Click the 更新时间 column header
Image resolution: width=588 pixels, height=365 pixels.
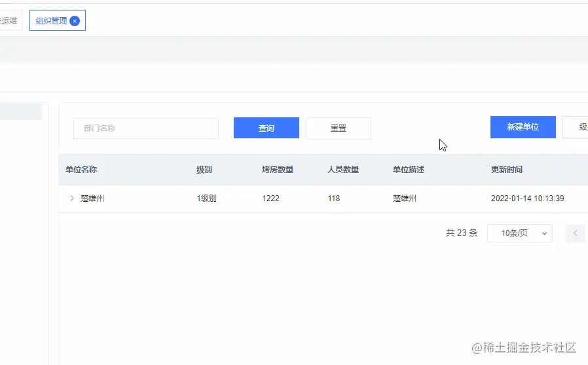(x=507, y=170)
